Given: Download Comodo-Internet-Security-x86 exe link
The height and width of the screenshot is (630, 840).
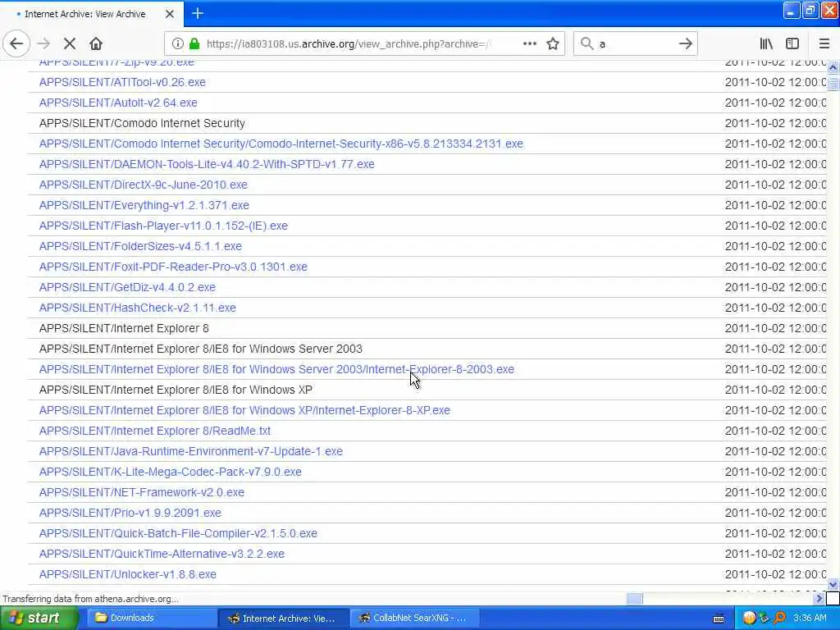Looking at the screenshot, I should [x=281, y=144].
